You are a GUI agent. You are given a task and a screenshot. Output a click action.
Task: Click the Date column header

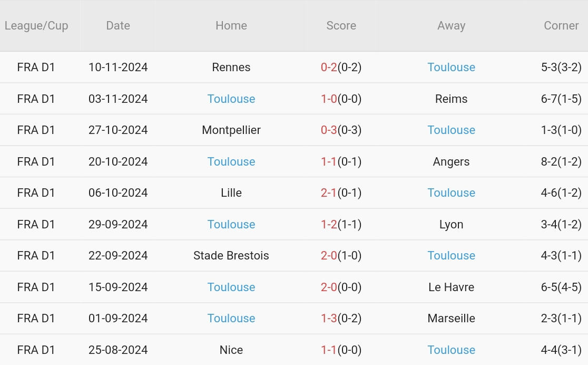coord(118,25)
